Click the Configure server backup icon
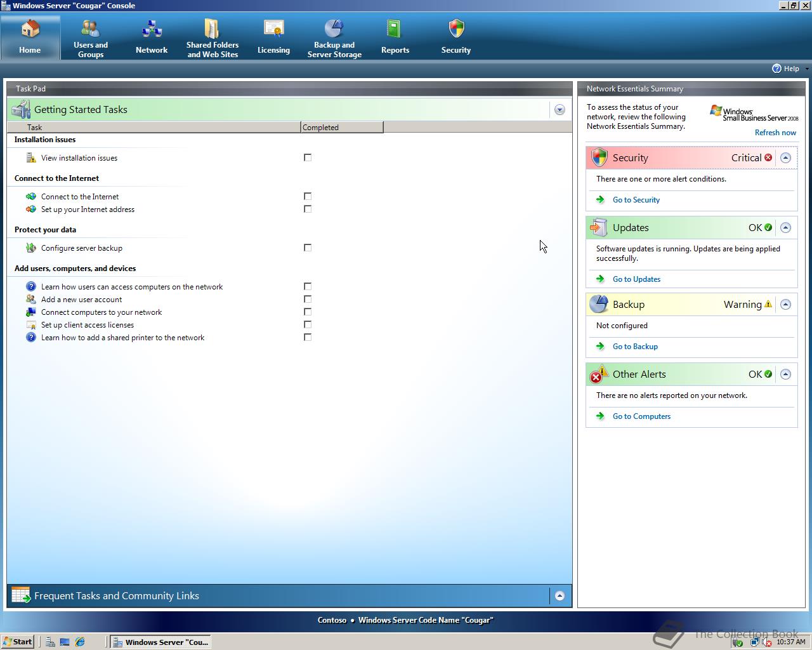812x650 pixels. tap(31, 248)
